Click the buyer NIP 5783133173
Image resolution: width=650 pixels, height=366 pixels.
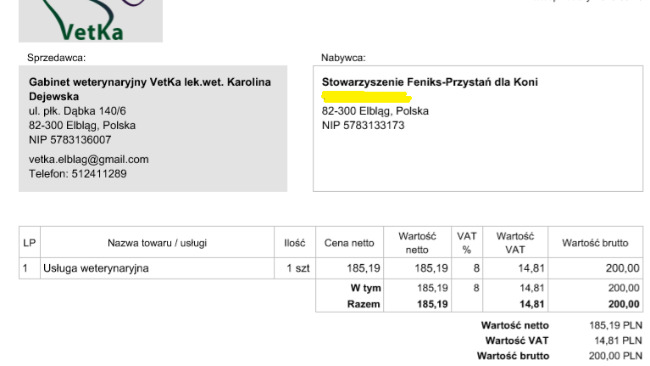tap(363, 125)
